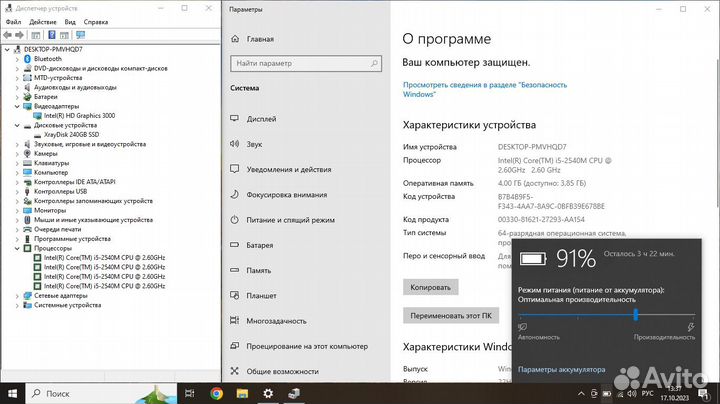Click the Back arrow in Device Manager toolbar
Image resolution: width=720 pixels, height=404 pixels.
(x=7, y=35)
